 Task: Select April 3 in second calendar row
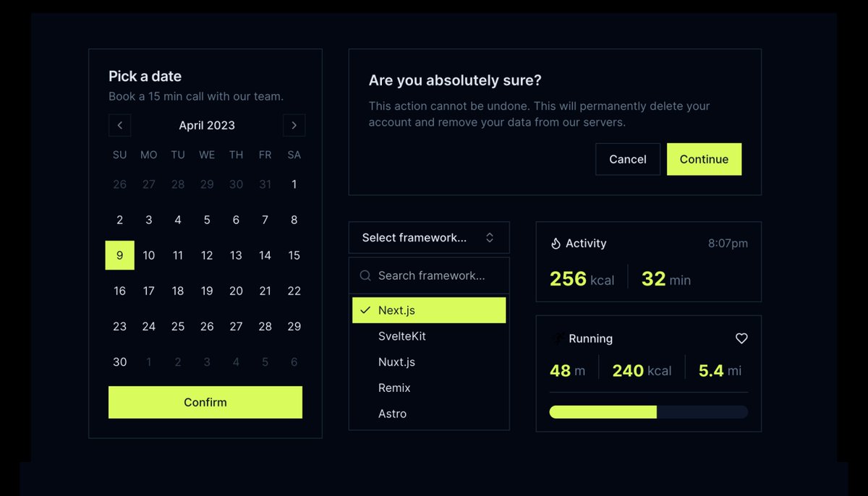click(x=148, y=220)
